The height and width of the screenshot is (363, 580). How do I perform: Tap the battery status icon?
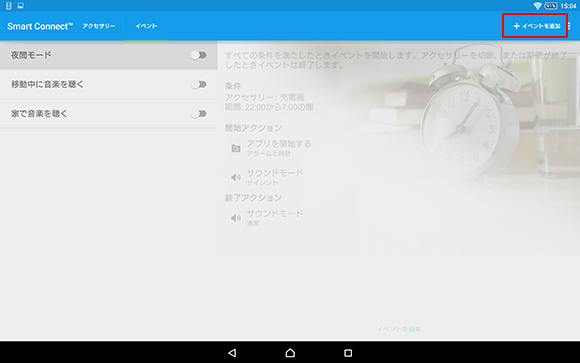click(x=551, y=6)
